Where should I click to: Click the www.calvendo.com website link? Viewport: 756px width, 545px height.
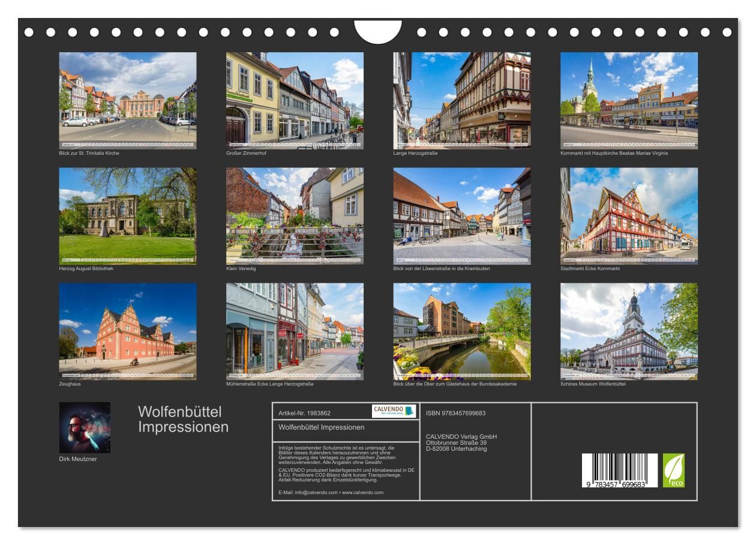(x=362, y=492)
